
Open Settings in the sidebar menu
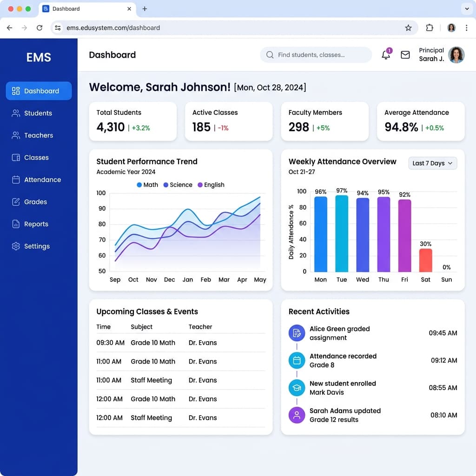coord(39,246)
